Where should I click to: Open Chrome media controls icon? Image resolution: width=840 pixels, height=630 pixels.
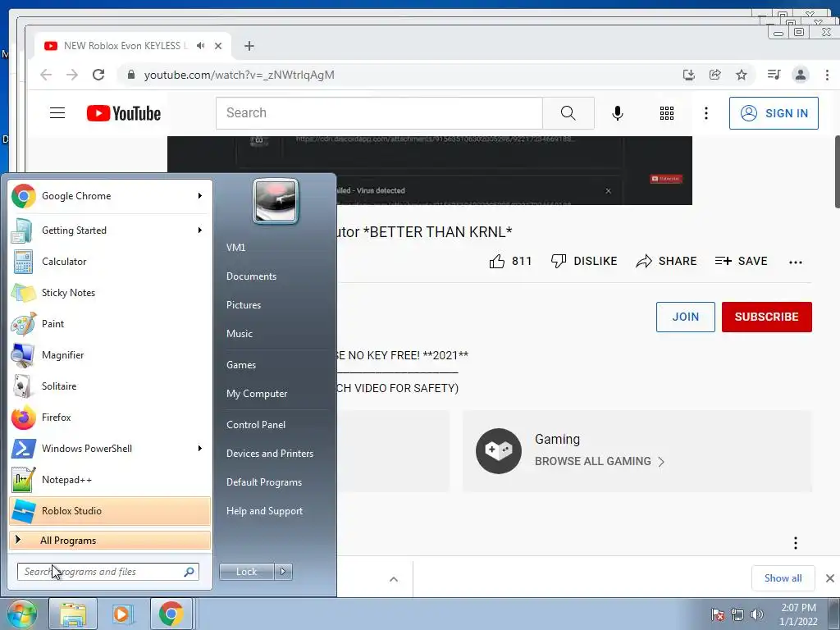pyautogui.click(x=774, y=75)
